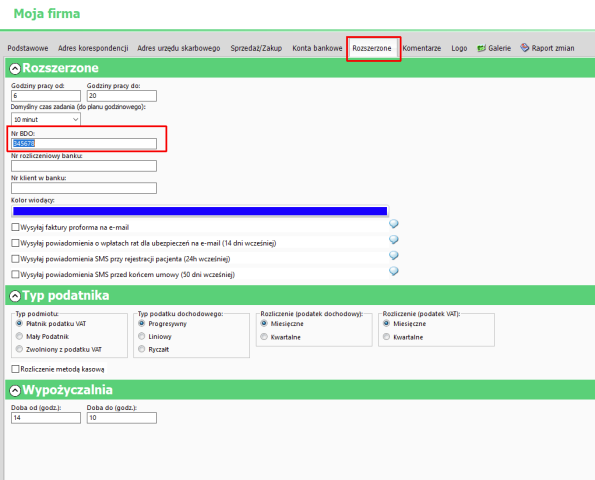The image size is (595, 480).
Task: Show help bubble for SMS rejestracji pacjenta
Action: (x=394, y=256)
